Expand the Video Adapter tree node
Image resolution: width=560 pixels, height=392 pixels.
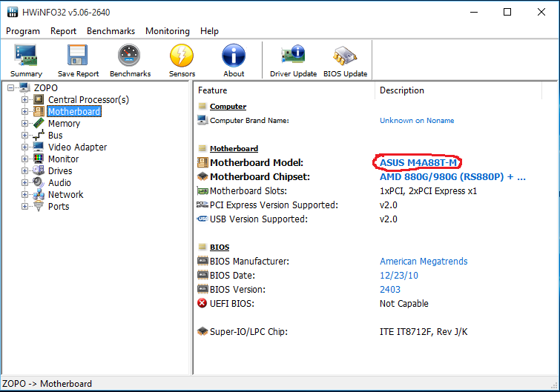point(24,147)
